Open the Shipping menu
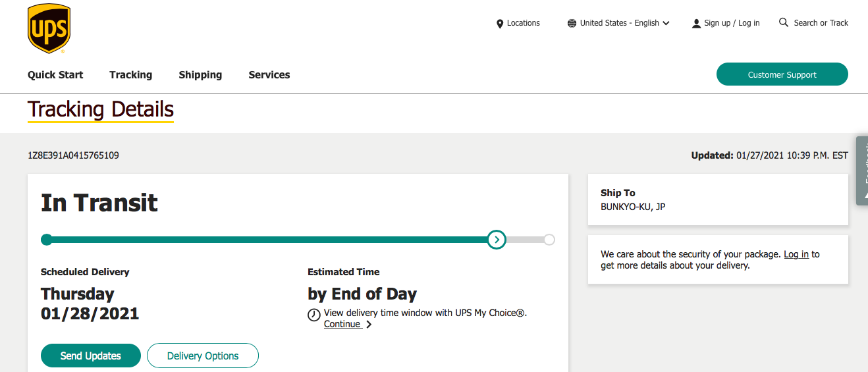 (200, 75)
